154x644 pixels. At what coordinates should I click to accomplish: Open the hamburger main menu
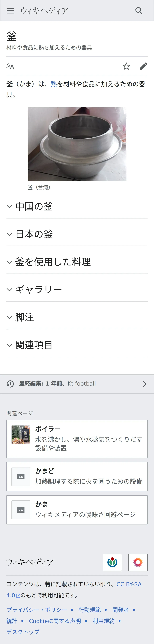(10, 11)
